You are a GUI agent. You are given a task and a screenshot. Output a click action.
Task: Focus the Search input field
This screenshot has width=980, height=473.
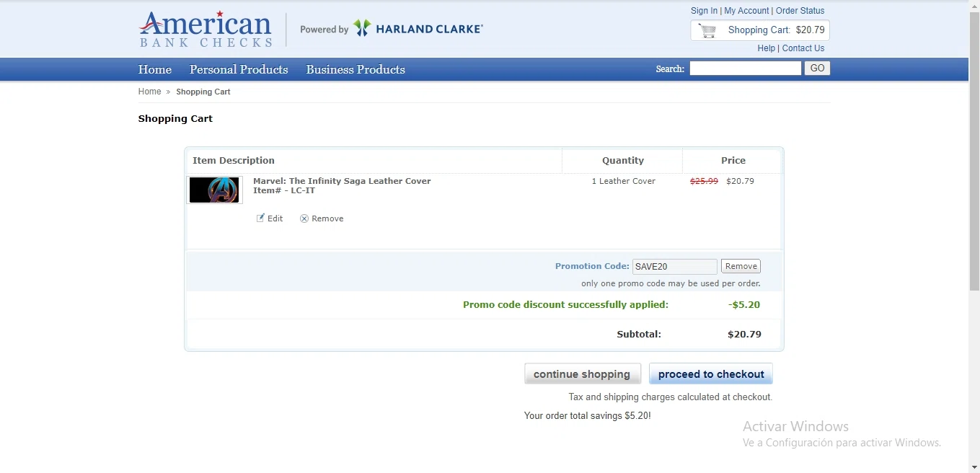[x=746, y=68]
